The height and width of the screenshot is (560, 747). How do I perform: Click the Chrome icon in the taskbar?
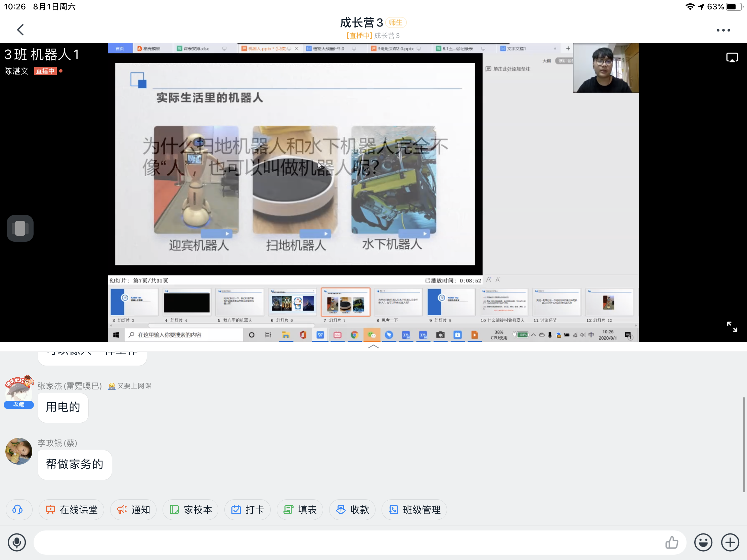[354, 335]
